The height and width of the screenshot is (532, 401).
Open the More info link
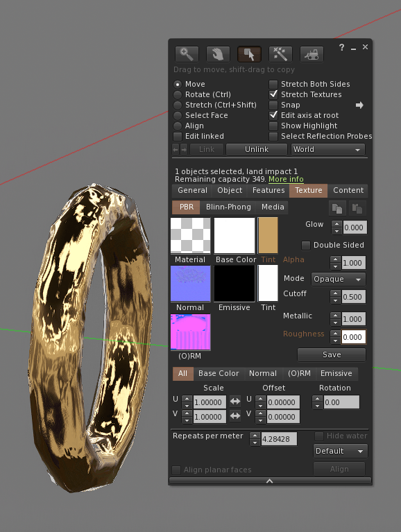pos(286,179)
